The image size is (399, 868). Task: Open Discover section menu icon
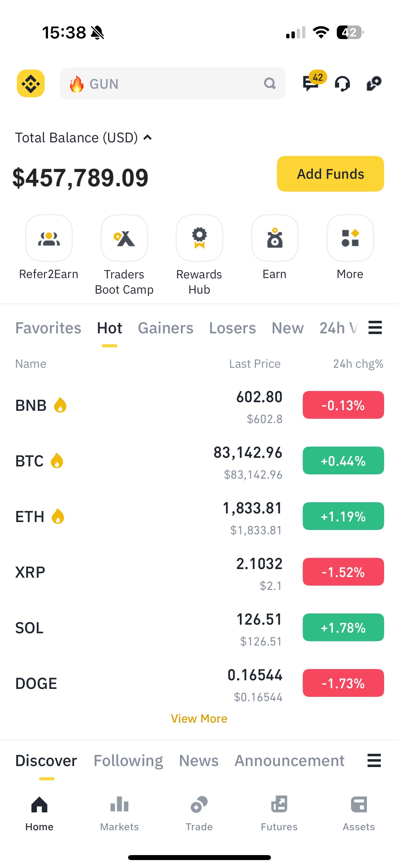(374, 760)
